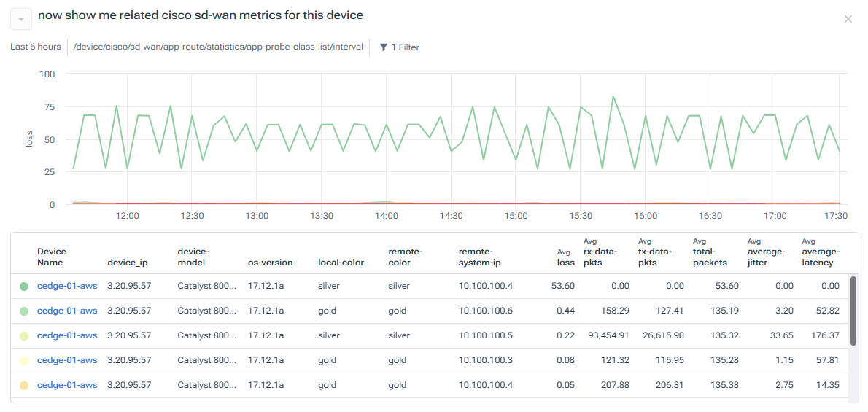The width and height of the screenshot is (868, 412).
Task: Toggle yellow-green swatch for 10.100.100.5 row
Action: coord(24,336)
